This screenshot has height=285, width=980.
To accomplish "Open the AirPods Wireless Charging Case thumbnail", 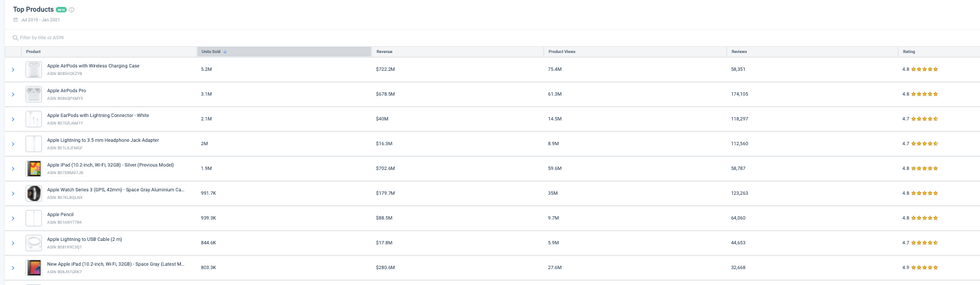I will [34, 70].
